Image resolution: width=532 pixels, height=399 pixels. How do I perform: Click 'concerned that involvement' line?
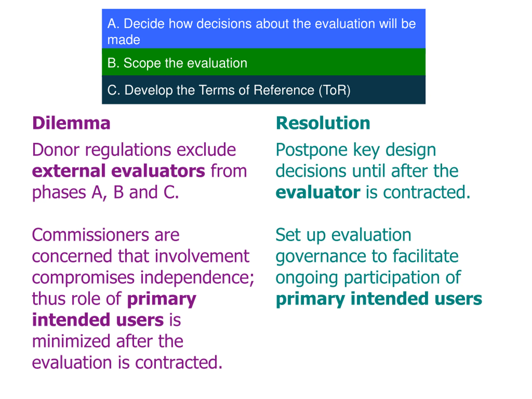coord(141,256)
